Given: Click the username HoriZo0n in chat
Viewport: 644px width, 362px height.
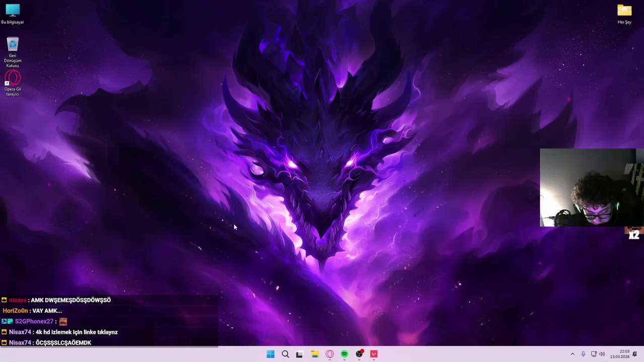Looking at the screenshot, I should click(15, 311).
